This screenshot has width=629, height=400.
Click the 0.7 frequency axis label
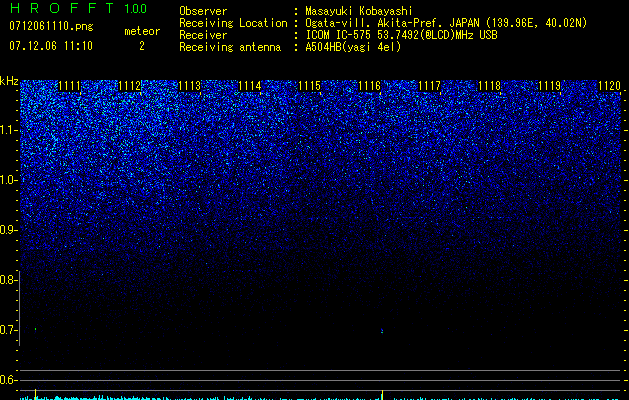point(8,330)
